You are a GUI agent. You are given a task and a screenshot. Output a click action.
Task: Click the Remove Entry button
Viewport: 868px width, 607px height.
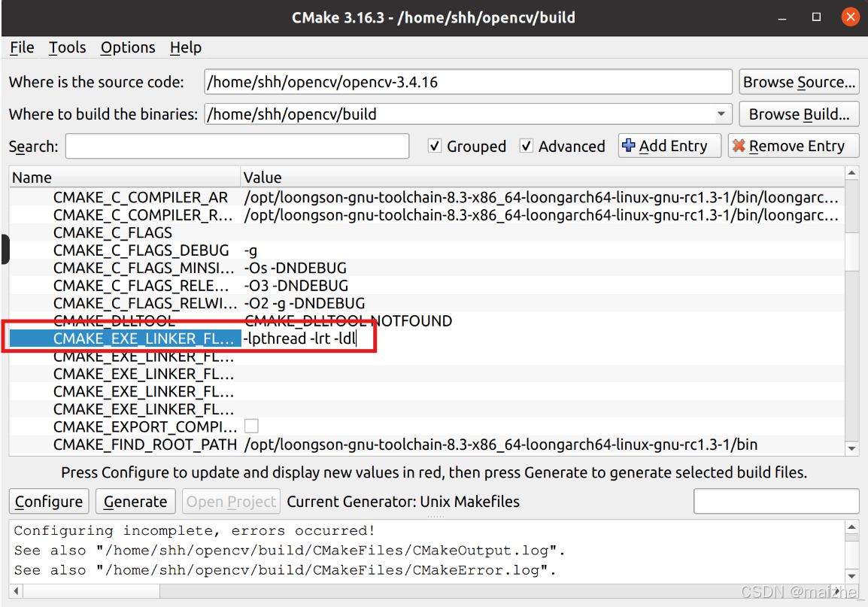[794, 146]
